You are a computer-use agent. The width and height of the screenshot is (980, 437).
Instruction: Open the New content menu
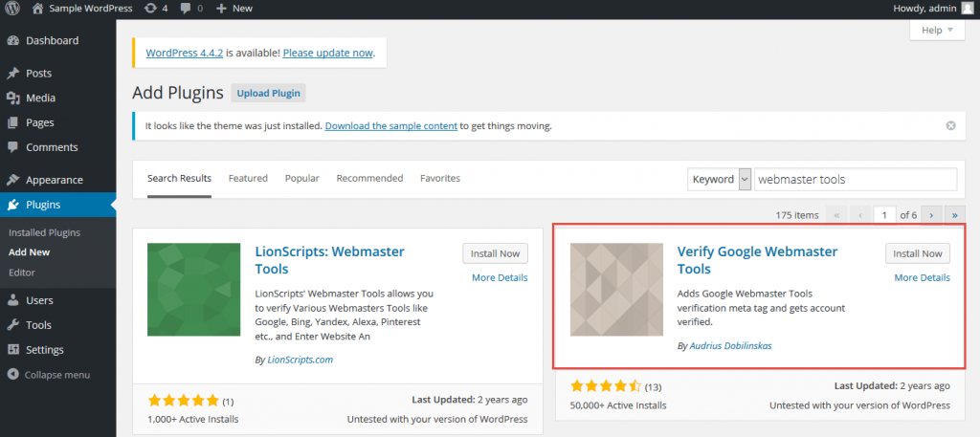[234, 9]
